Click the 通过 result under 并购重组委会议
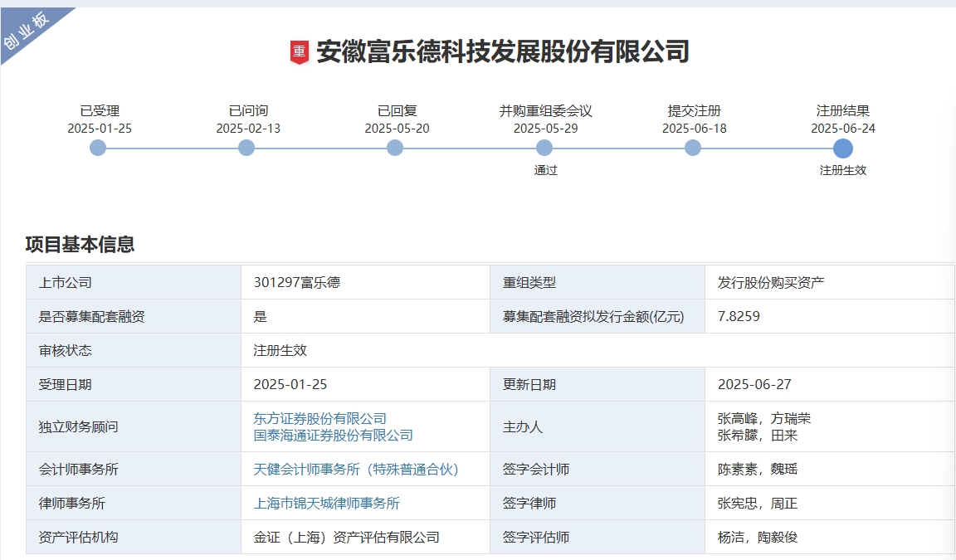The width and height of the screenshot is (956, 560). [x=546, y=170]
